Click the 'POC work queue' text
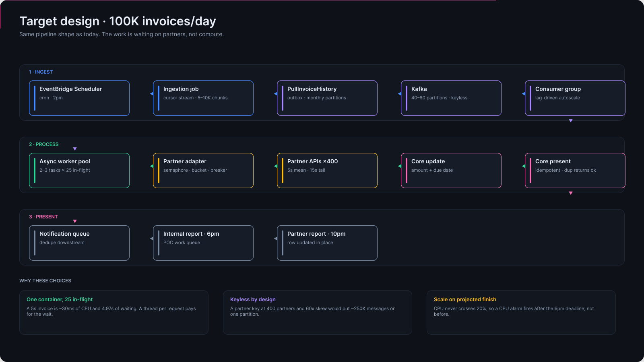 (182, 243)
